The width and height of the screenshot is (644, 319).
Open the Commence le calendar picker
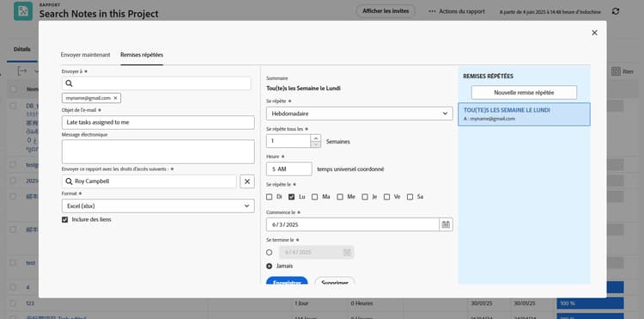tap(446, 224)
